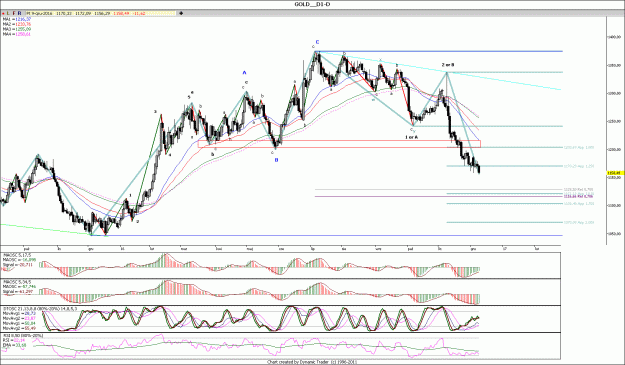
Task: Click the App 1.000 projection level label
Action: coord(579,147)
